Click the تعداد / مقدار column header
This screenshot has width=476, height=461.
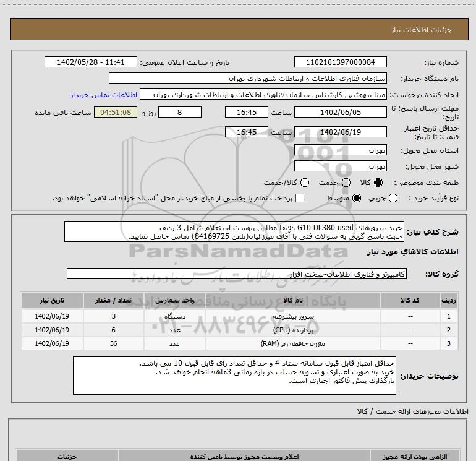[x=114, y=300]
